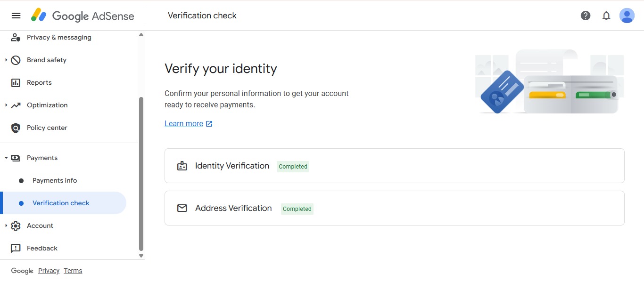Open the account profile avatar
The height and width of the screenshot is (282, 644).
pos(627,16)
